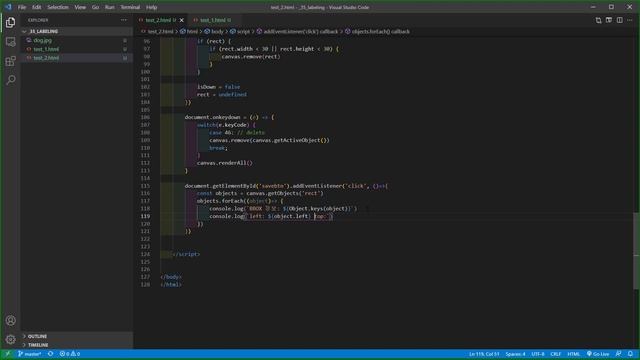Open the Remote Explorer activity bar icon
This screenshot has width=640, height=360.
coord(11,42)
